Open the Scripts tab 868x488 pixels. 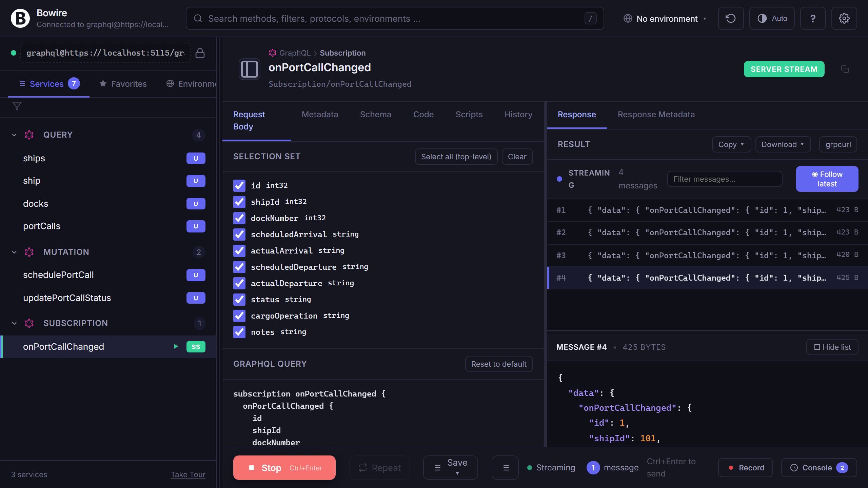469,115
